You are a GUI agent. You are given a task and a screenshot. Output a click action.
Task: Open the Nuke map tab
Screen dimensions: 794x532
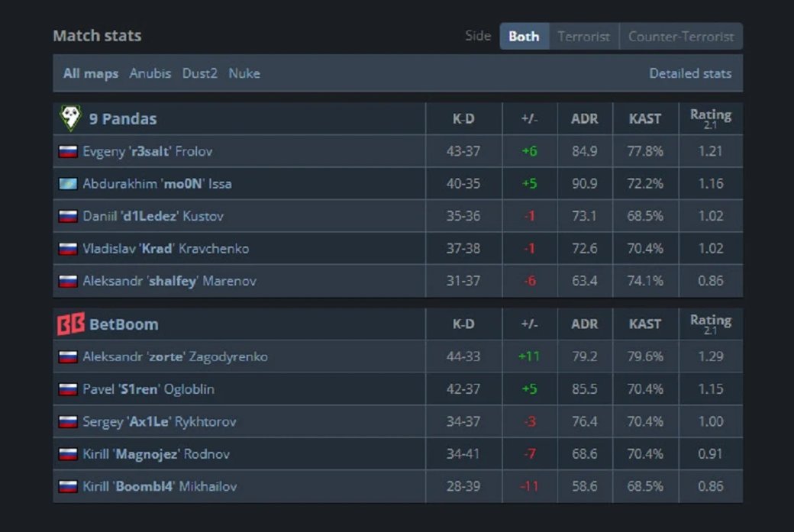point(244,73)
